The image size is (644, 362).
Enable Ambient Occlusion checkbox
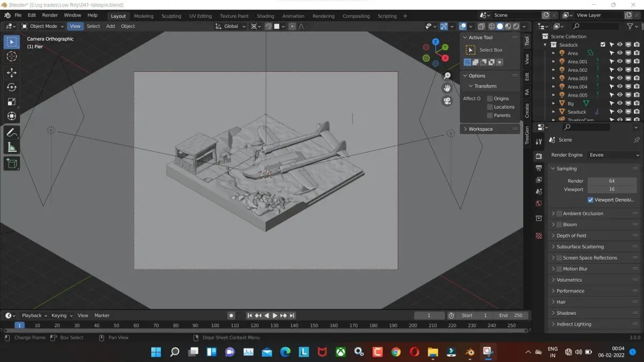point(559,213)
